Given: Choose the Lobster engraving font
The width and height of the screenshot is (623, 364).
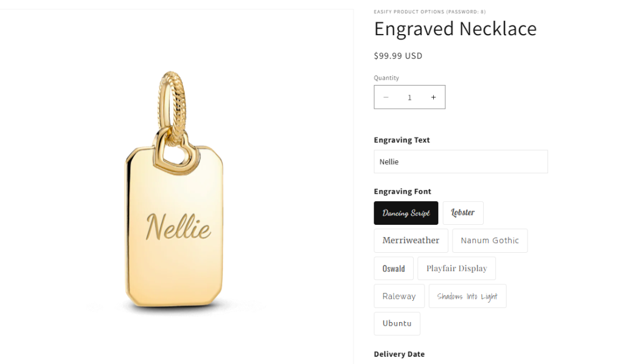Looking at the screenshot, I should (x=463, y=213).
